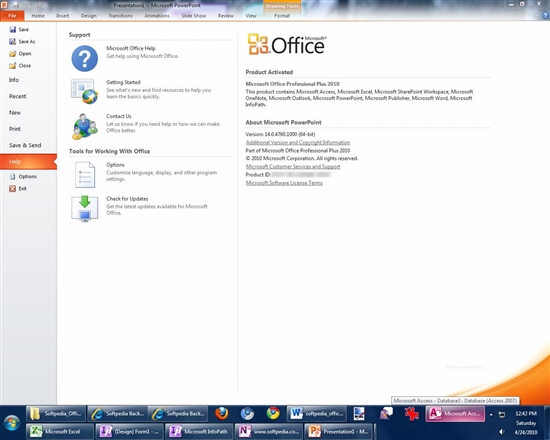The image size is (550, 440).
Task: Open the ribbon help question mark icon
Action: pyautogui.click(x=545, y=15)
